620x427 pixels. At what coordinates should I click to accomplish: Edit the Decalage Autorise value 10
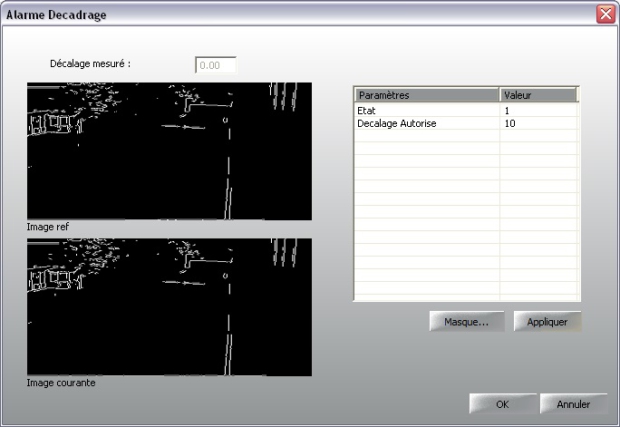539,123
